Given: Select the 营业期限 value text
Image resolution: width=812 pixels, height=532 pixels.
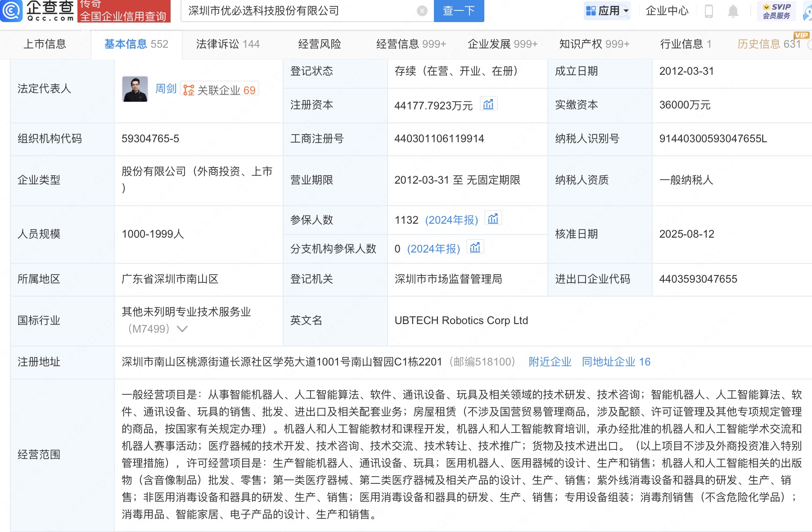Looking at the screenshot, I should [x=457, y=180].
